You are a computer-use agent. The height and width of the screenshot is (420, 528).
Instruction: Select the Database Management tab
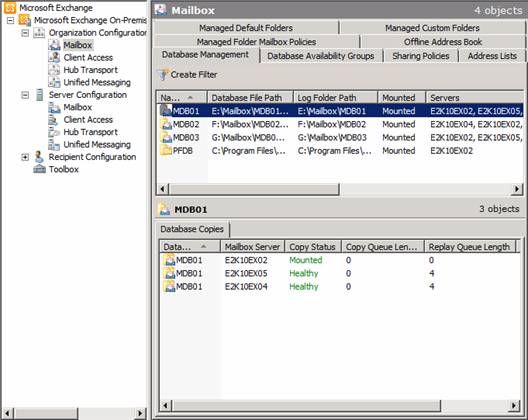(x=205, y=55)
